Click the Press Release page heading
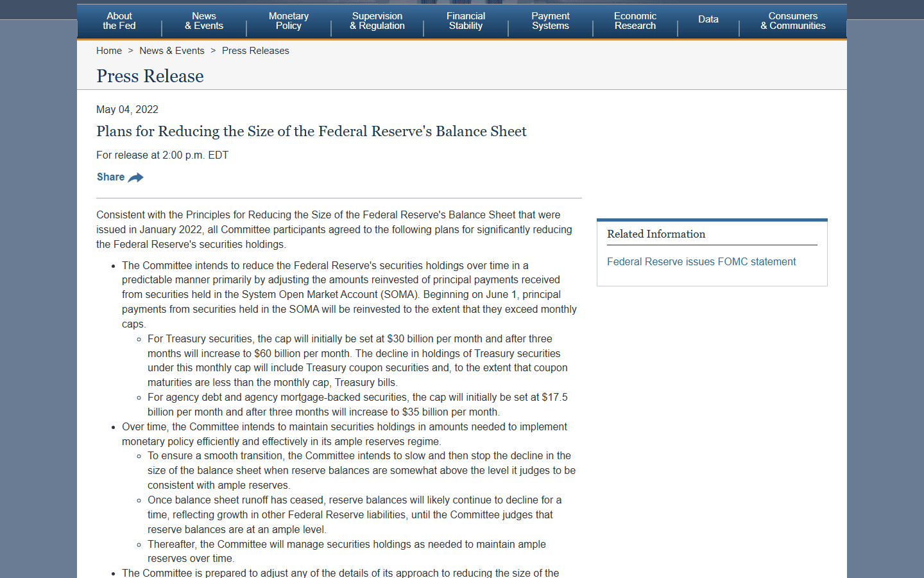The width and height of the screenshot is (924, 578). pos(150,76)
